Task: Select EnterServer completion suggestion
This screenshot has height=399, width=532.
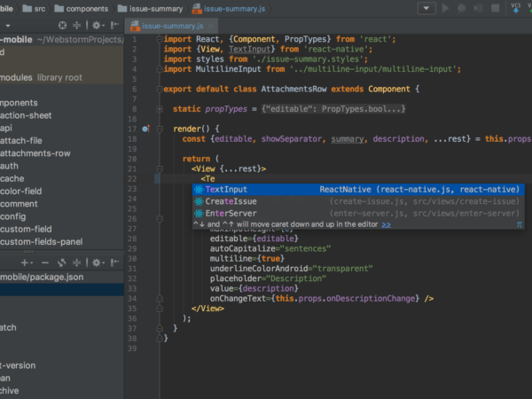Action: click(358, 213)
